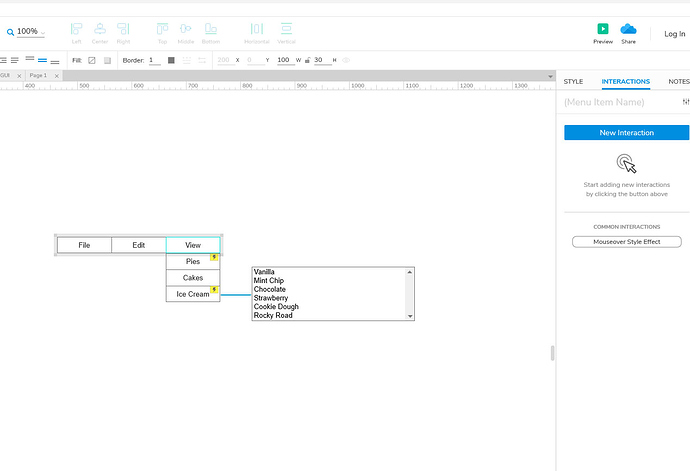Screen dimensions: 690x471
Task: Close the GUI page tab
Action: pyautogui.click(x=19, y=76)
